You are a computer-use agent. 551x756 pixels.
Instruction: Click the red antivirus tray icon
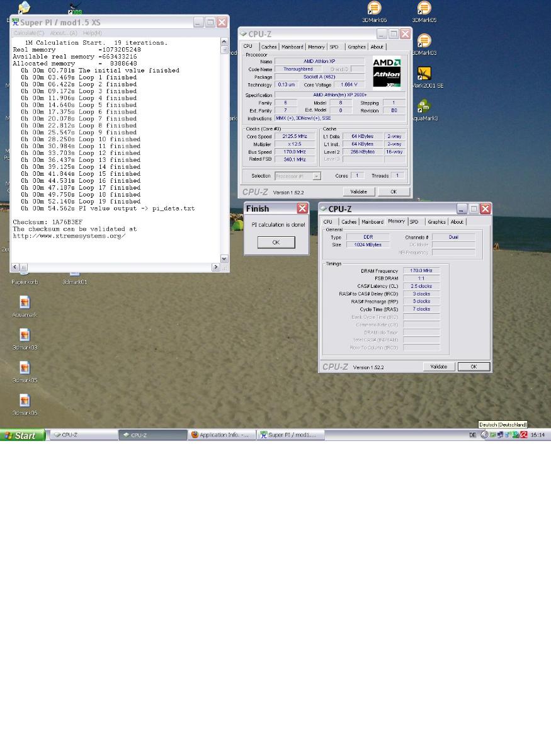point(524,435)
